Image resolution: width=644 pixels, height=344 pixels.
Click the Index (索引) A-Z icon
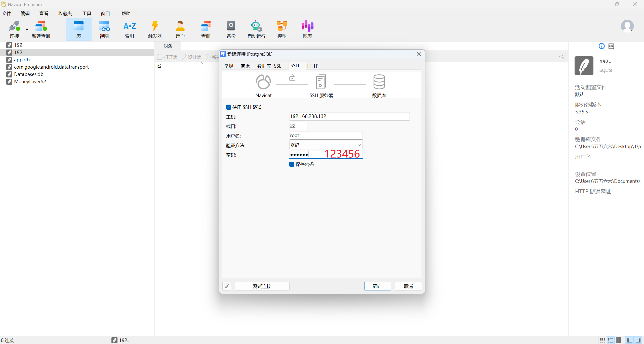pyautogui.click(x=130, y=29)
